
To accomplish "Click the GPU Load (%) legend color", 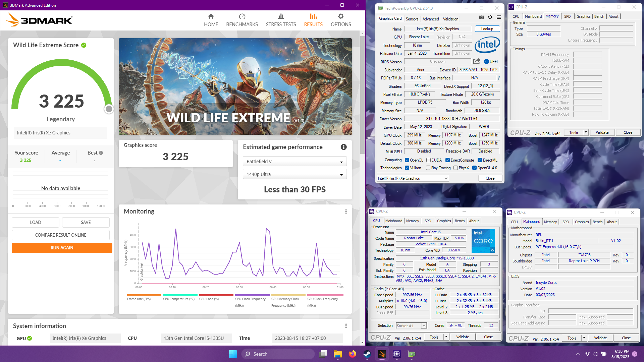I will pyautogui.click(x=216, y=295).
